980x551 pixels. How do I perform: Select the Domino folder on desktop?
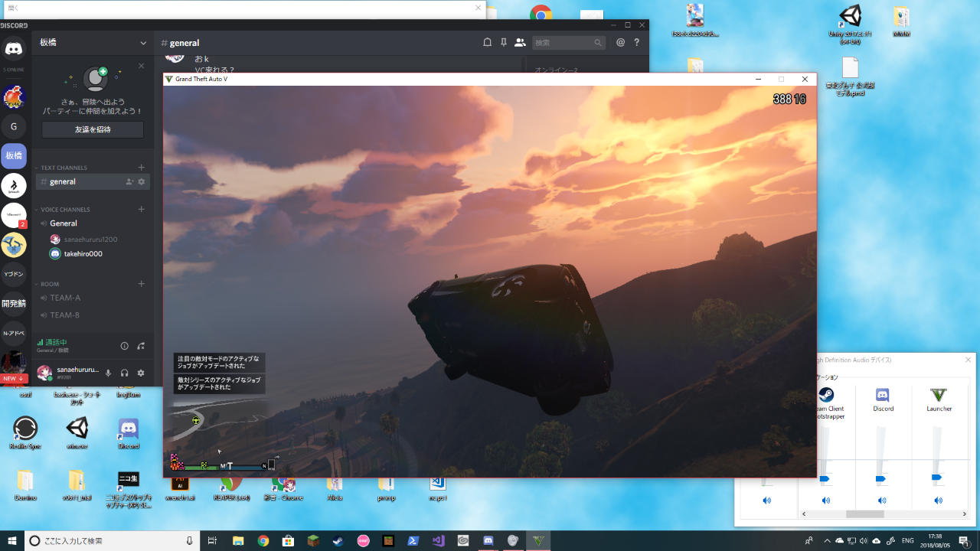tap(25, 485)
